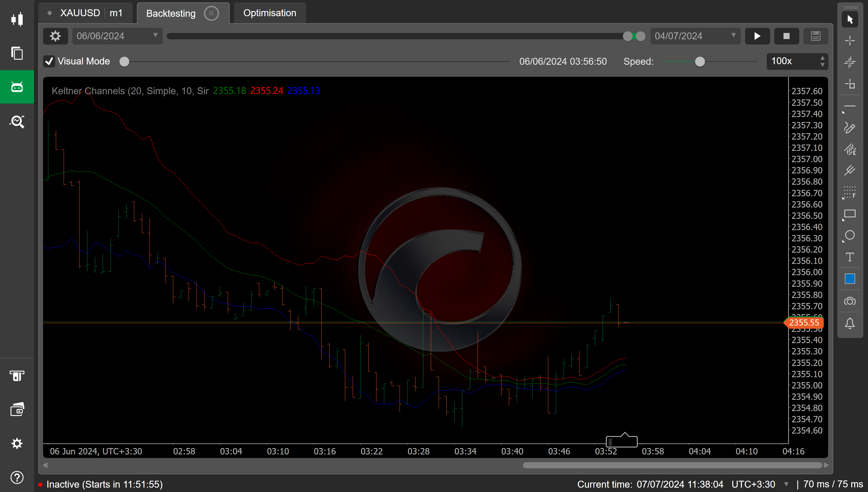This screenshot has width=868, height=492.
Task: Select the ellipse shape tool
Action: (x=850, y=236)
